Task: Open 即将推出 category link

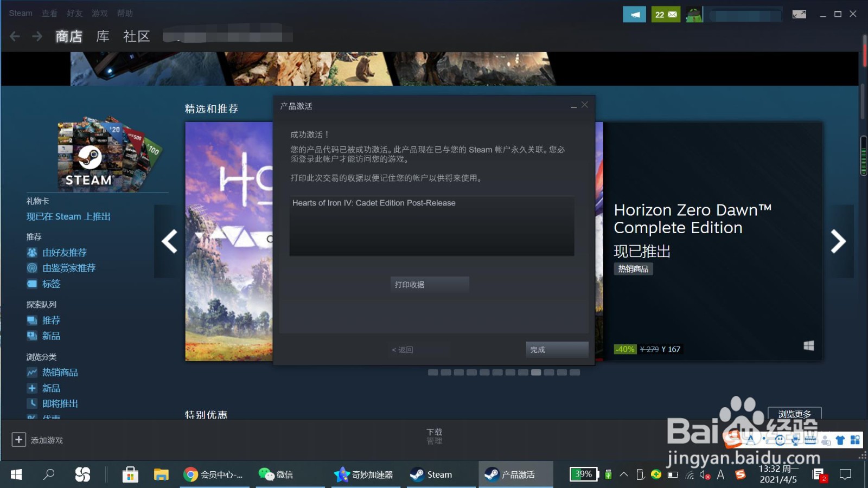Action: pyautogui.click(x=60, y=404)
